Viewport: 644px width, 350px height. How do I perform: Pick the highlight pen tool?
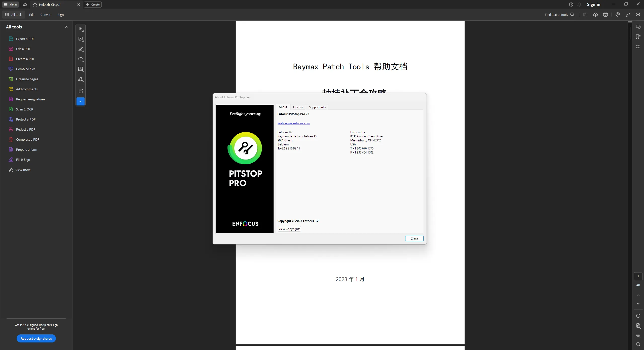(x=81, y=49)
